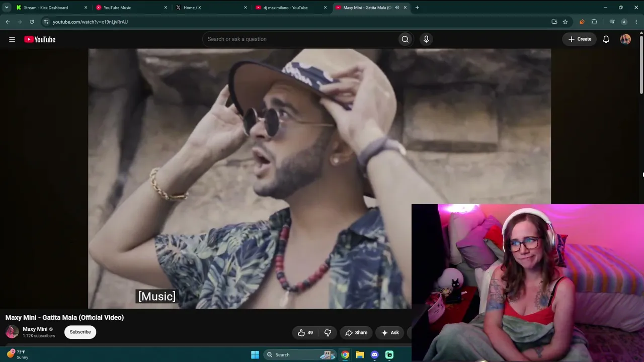Expand the tab search dropdown
The image size is (644, 362).
[7, 8]
